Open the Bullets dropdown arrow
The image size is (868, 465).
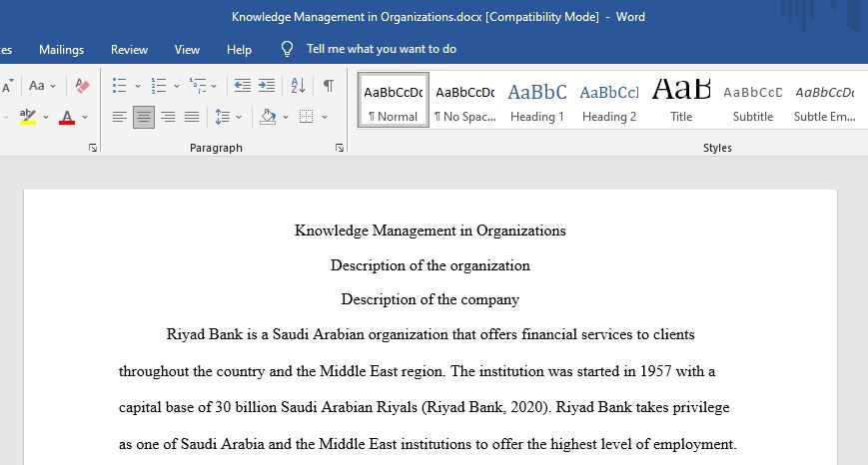coord(137,86)
